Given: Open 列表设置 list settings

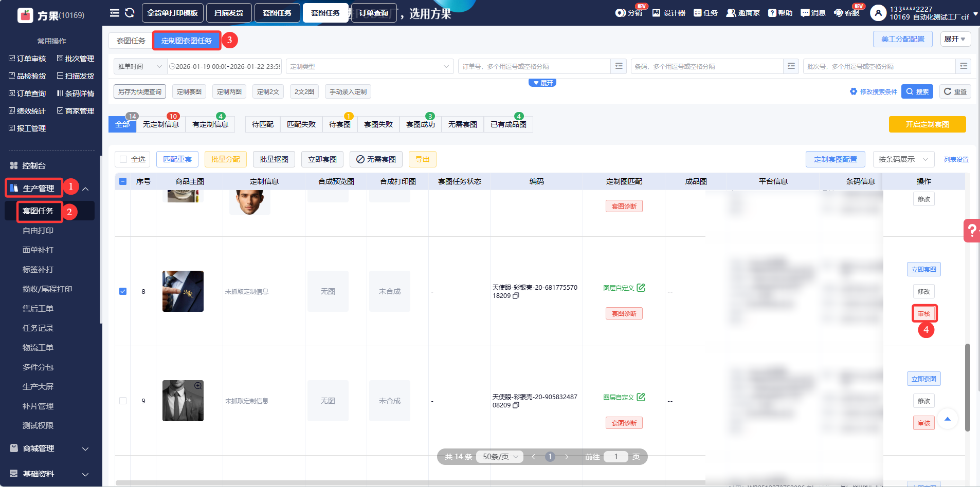Looking at the screenshot, I should 956,160.
